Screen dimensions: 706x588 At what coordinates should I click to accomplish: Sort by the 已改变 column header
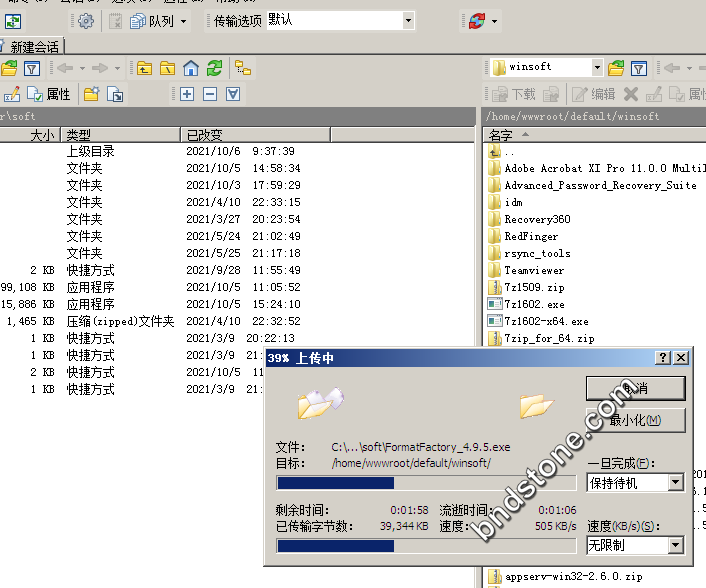[x=204, y=135]
